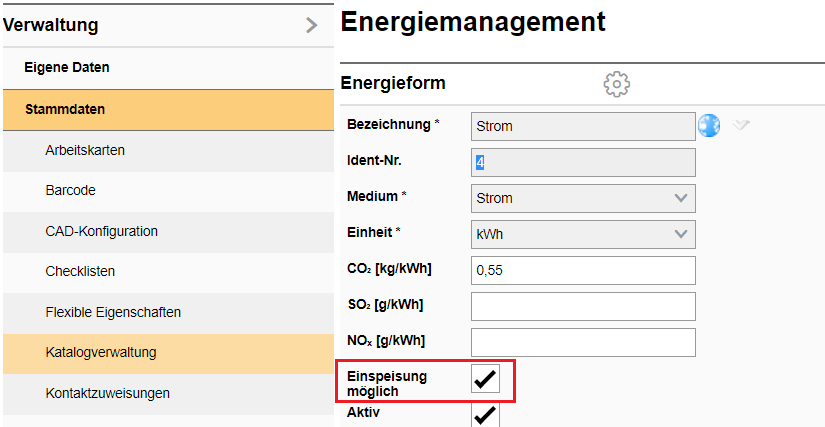Open the Einheit dropdown showing kWh
This screenshot has height=427, width=825.
(583, 235)
